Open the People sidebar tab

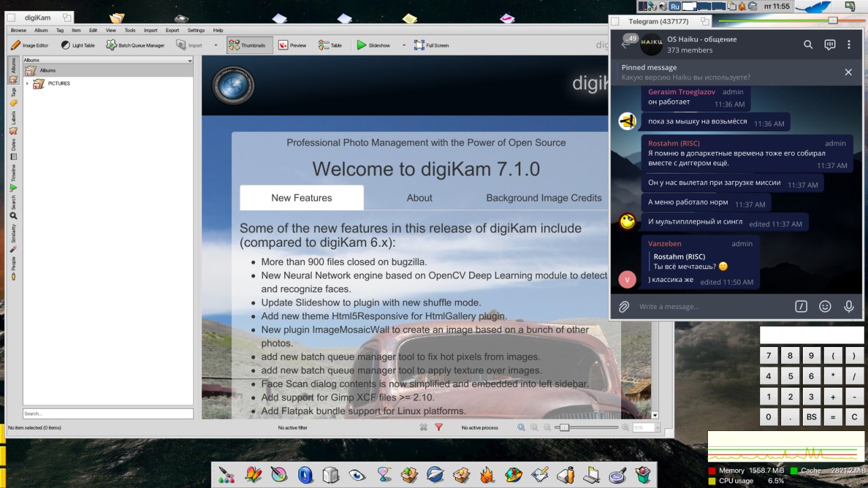pos(13,268)
